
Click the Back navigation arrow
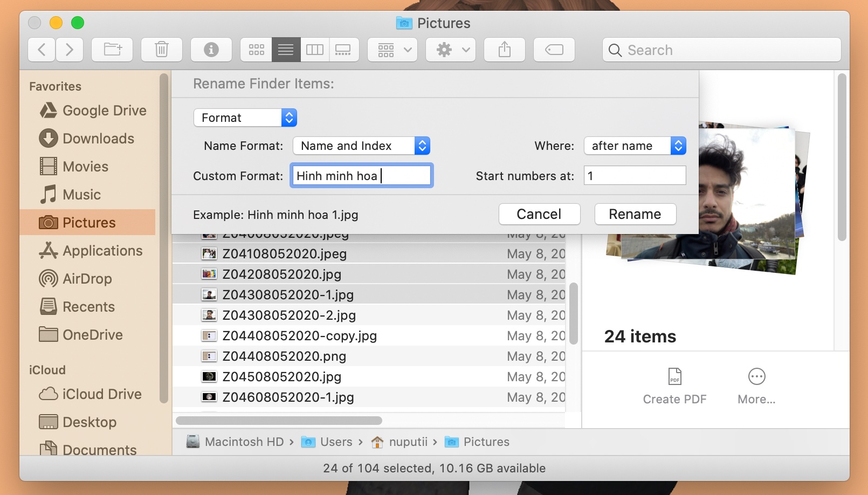(x=42, y=50)
